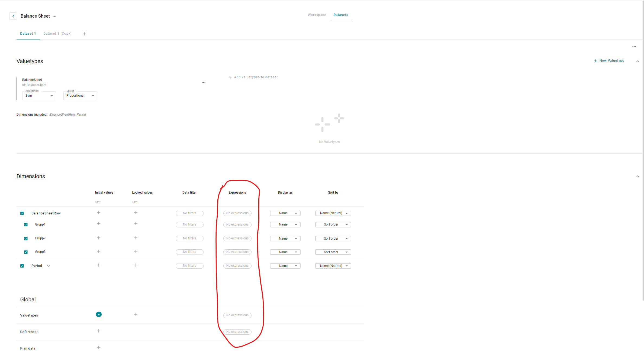Toggle the Period dimension checkbox
Viewport: 644px width, 362px height.
[22, 266]
